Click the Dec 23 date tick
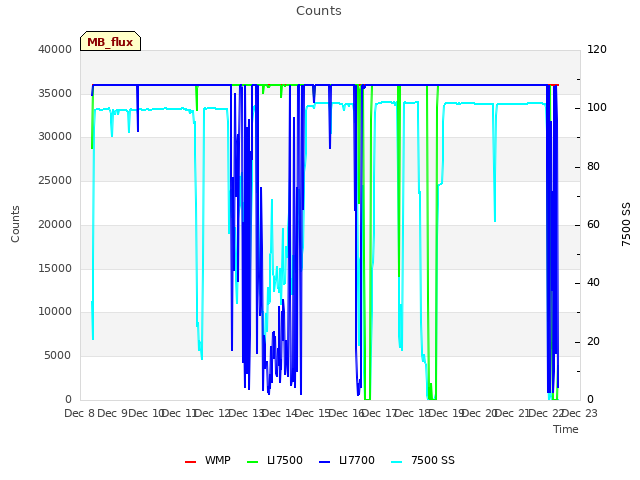640x480 pixels. click(580, 413)
